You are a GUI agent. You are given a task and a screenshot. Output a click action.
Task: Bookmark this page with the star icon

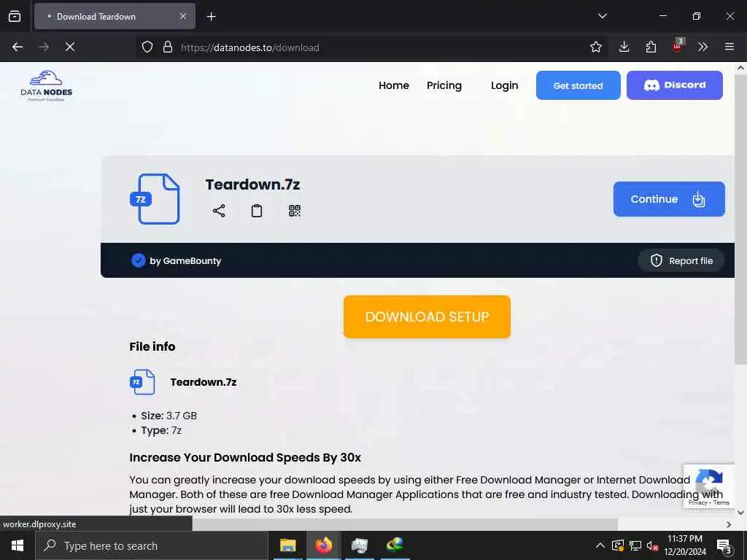595,47
